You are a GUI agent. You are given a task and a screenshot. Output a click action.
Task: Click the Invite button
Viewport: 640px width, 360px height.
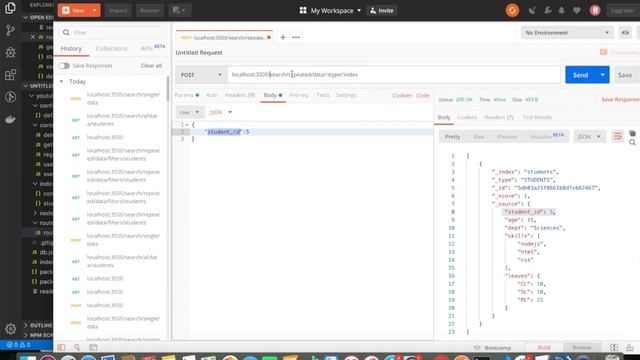point(382,11)
